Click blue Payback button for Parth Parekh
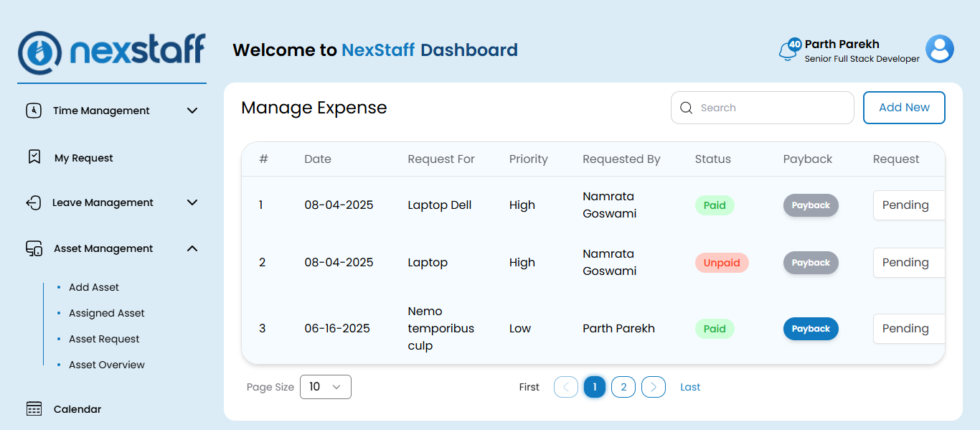Viewport: 980px width, 430px height. tap(811, 329)
